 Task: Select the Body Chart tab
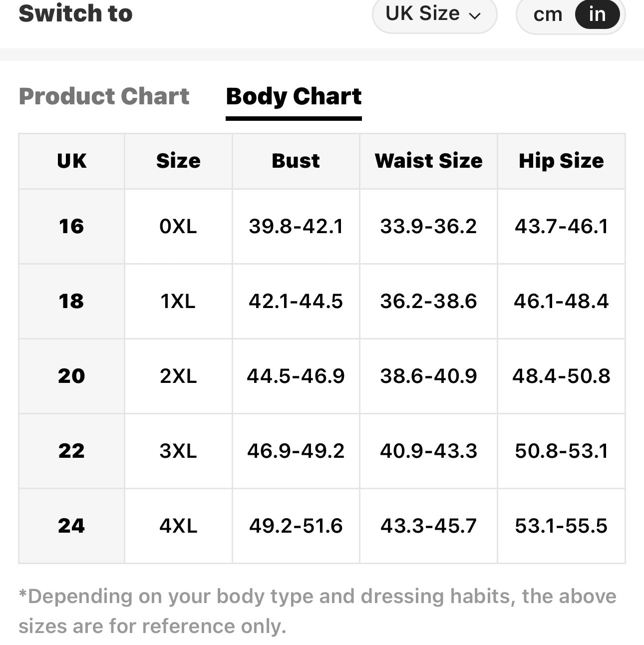point(294,97)
